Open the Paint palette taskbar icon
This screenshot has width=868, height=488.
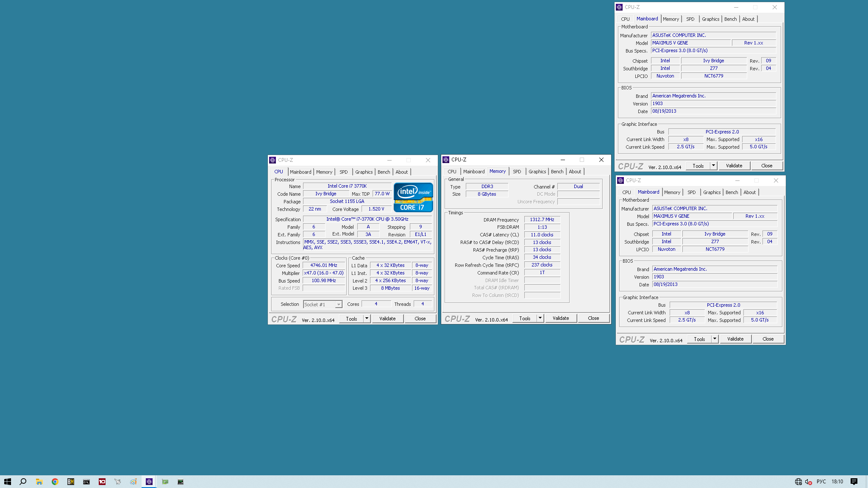(133, 482)
